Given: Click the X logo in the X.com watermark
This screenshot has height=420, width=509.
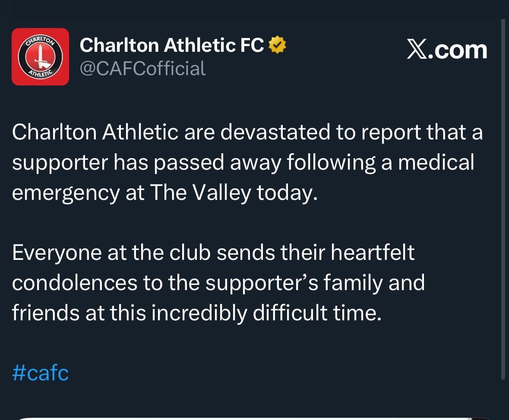Looking at the screenshot, I should [x=417, y=50].
